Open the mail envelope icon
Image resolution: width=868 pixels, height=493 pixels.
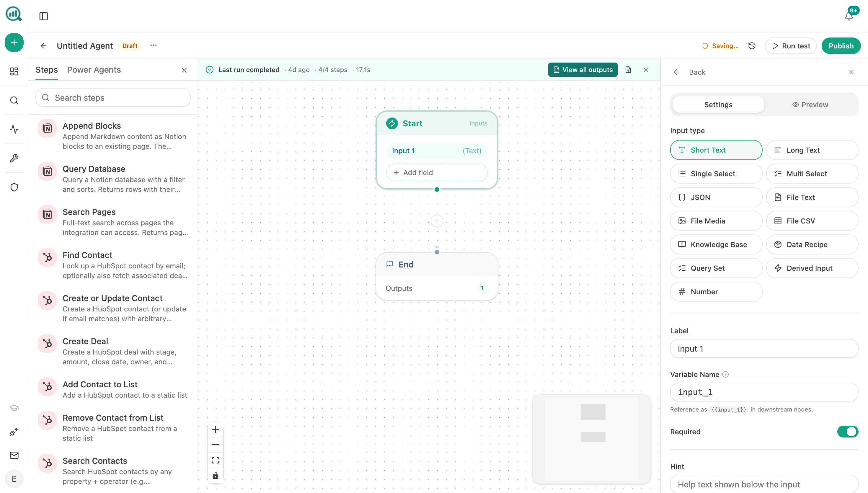coord(14,456)
